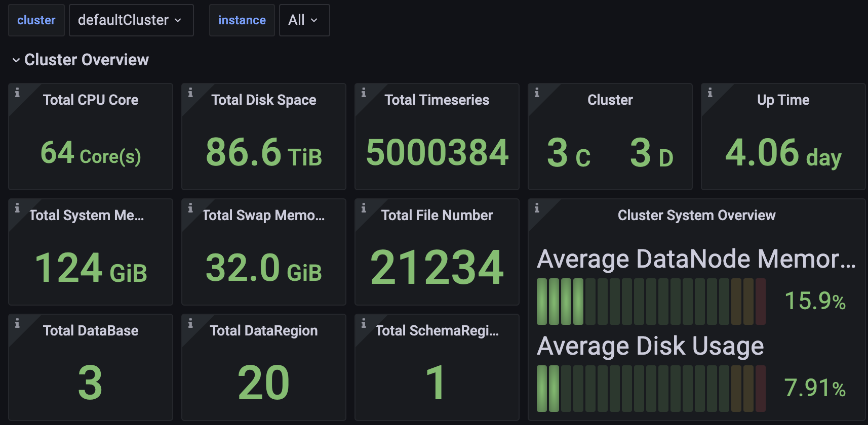
Task: Click info icon on Total DataBase panel
Action: (x=17, y=323)
